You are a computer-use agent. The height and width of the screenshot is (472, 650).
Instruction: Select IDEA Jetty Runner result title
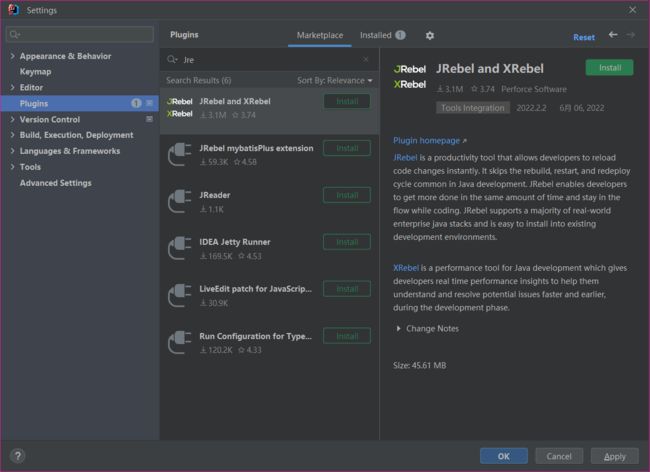click(235, 242)
